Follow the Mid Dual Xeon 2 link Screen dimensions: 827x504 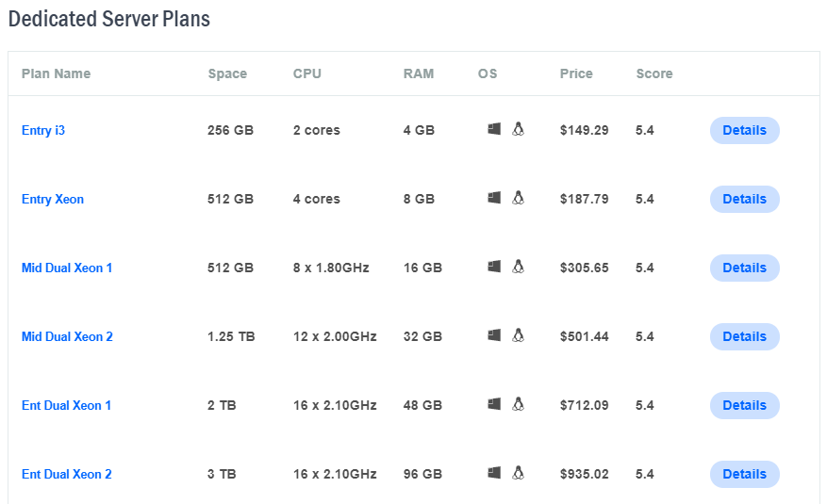point(67,336)
